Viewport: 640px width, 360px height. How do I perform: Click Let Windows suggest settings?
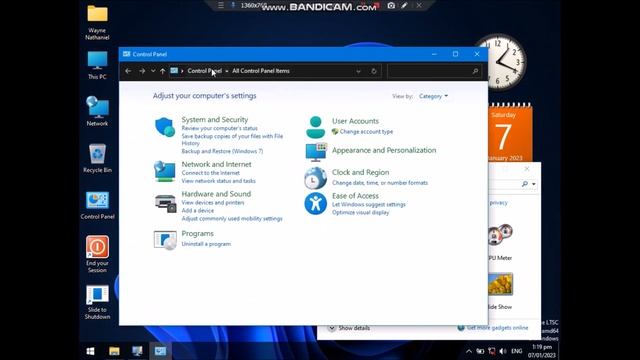(x=369, y=204)
